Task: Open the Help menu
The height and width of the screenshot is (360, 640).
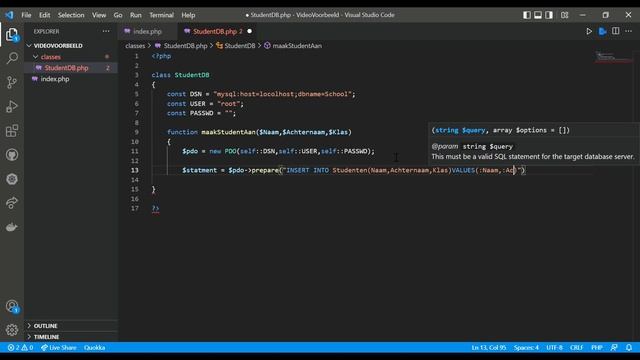Action: click(188, 15)
